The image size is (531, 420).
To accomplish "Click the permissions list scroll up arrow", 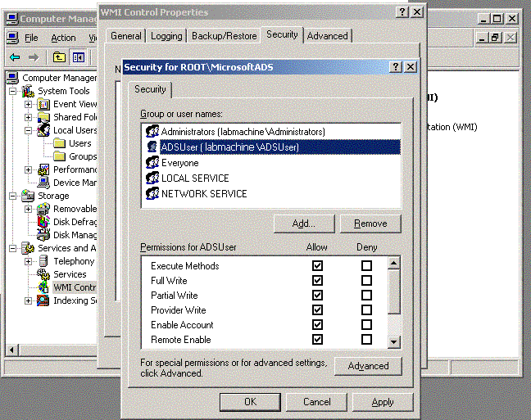I will tap(393, 263).
